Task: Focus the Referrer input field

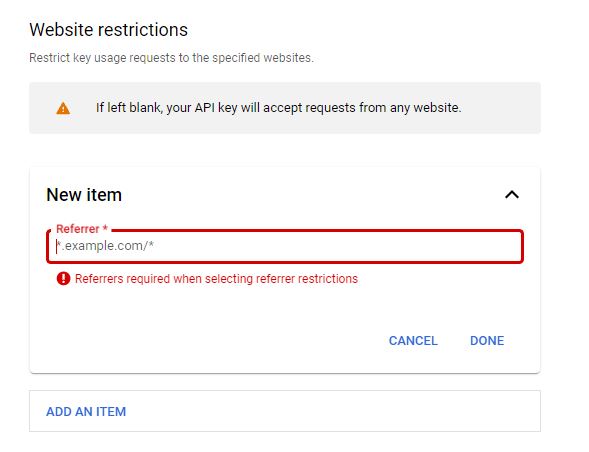Action: (x=285, y=246)
